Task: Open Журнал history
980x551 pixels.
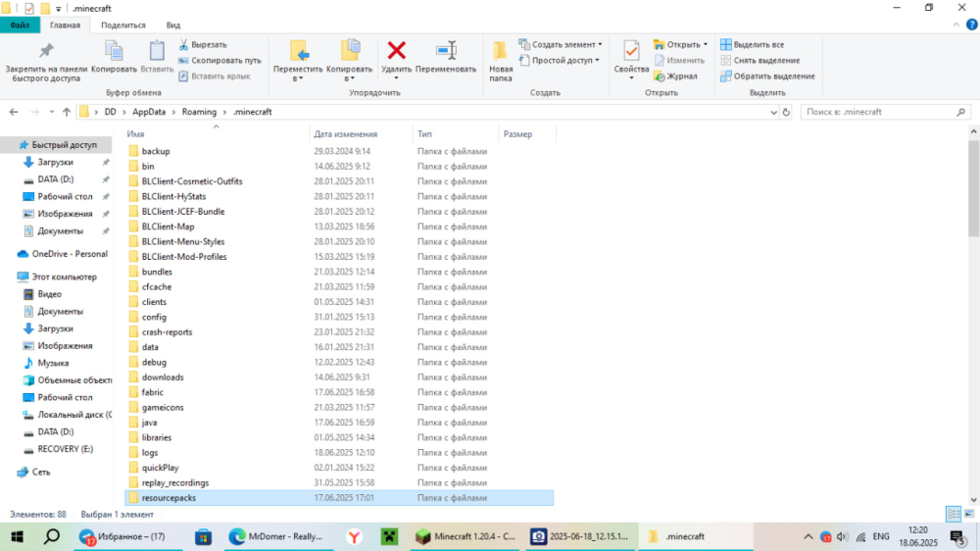Action: 675,75
